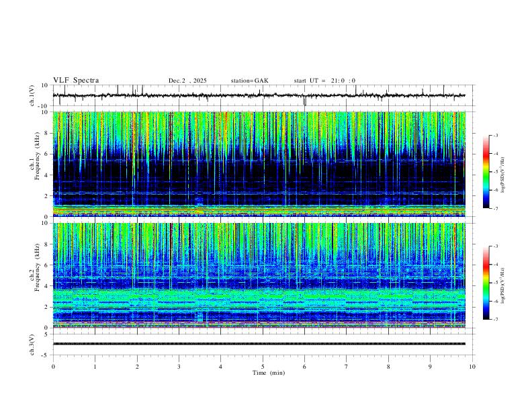Click time axis tick label "8"

(x=388, y=367)
